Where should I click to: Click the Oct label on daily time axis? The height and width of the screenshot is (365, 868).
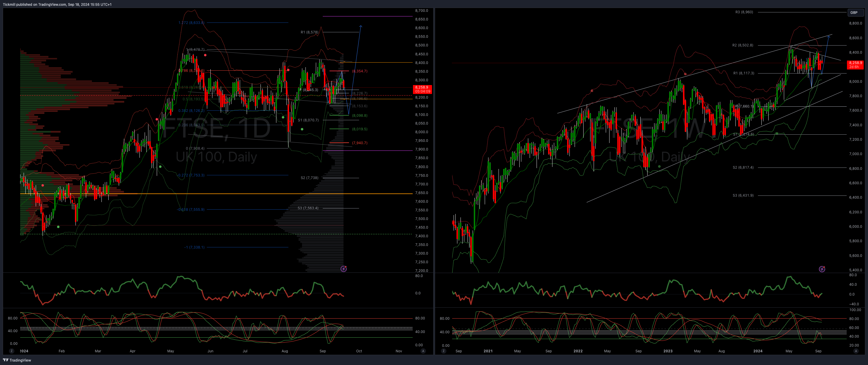coord(359,351)
